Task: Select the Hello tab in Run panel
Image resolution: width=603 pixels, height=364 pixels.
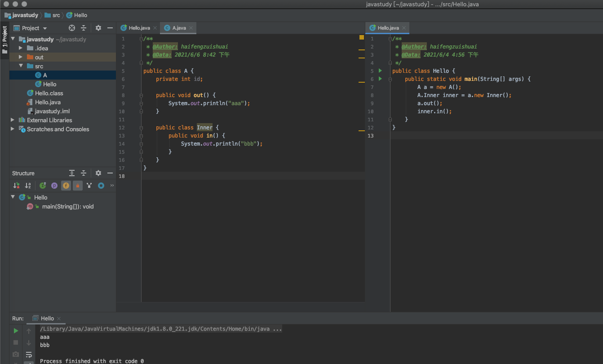Action: coord(47,318)
